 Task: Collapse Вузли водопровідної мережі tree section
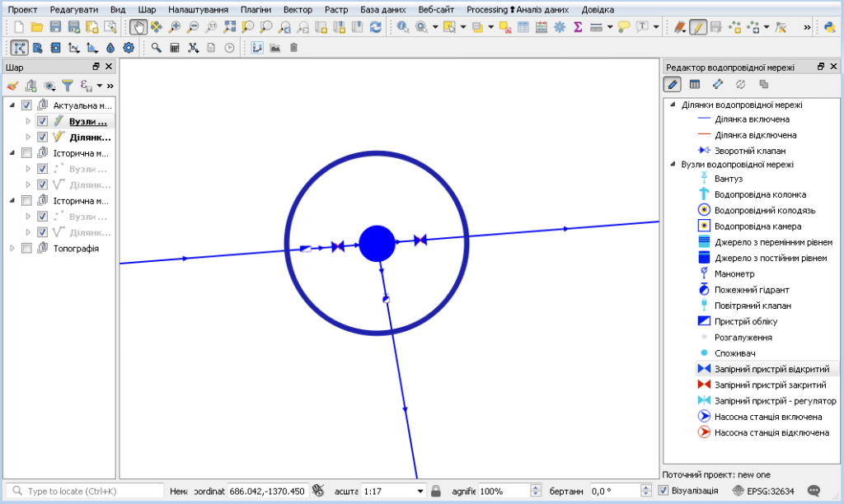point(673,164)
